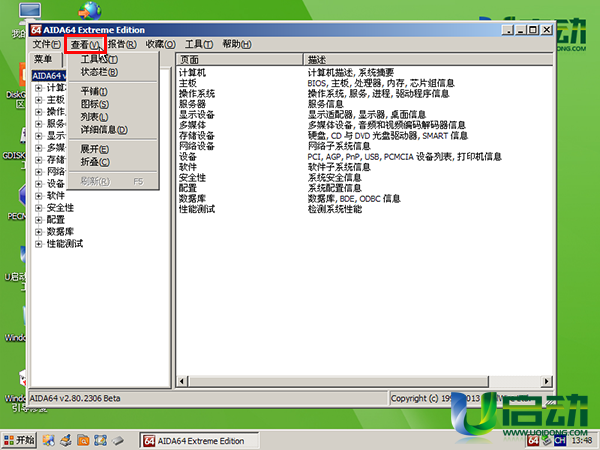Click the horizontal scrollbar left arrow

click(x=182, y=381)
